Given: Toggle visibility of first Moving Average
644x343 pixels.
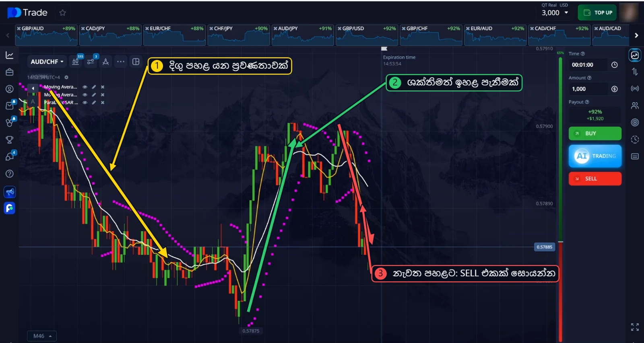Looking at the screenshot, I should pos(85,87).
